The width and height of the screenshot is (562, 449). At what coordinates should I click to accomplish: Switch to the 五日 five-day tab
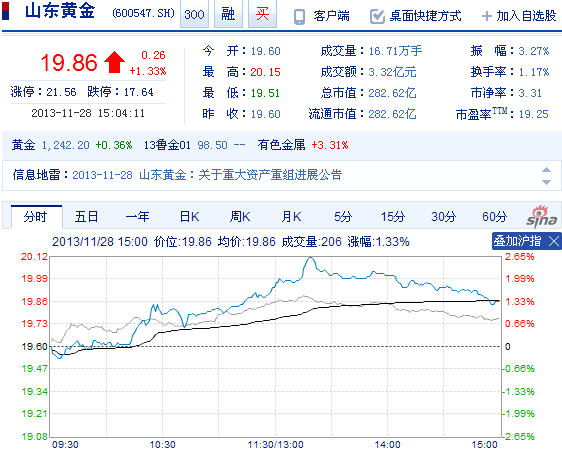tap(86, 217)
